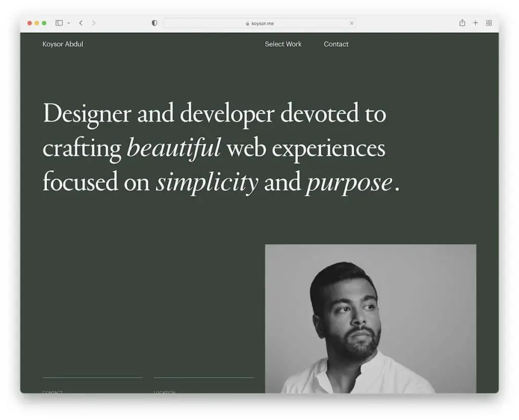Click the italic word simplicity in headline
519x420 pixels.
(206, 182)
